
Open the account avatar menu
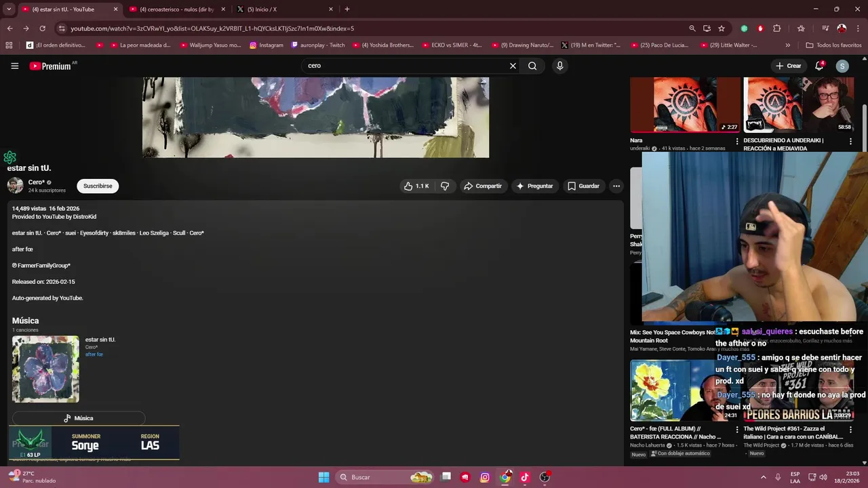pyautogui.click(x=842, y=66)
